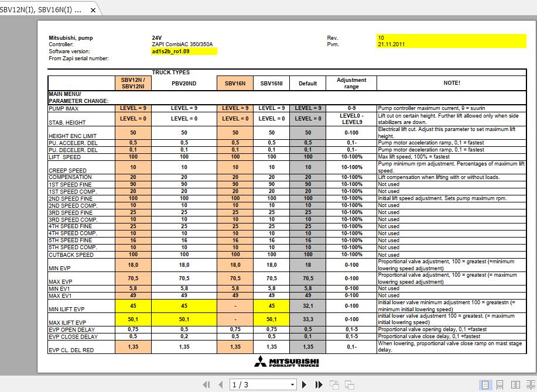Jump to the last page

319,384
